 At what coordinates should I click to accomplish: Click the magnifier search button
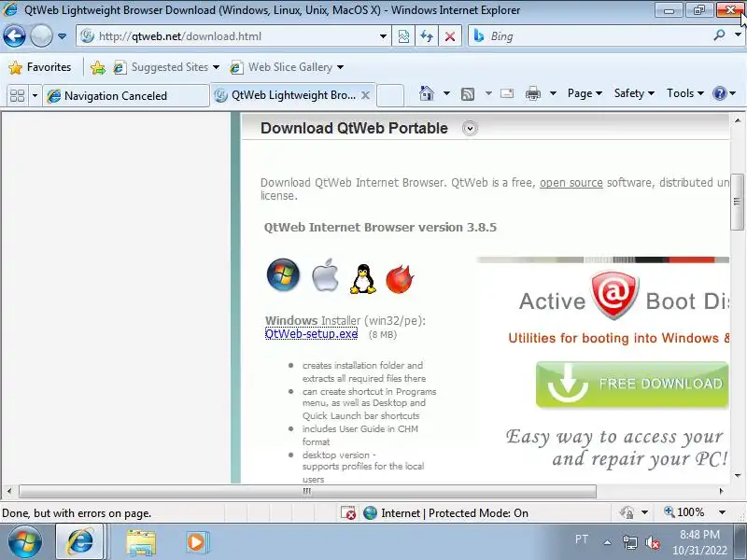pos(719,35)
